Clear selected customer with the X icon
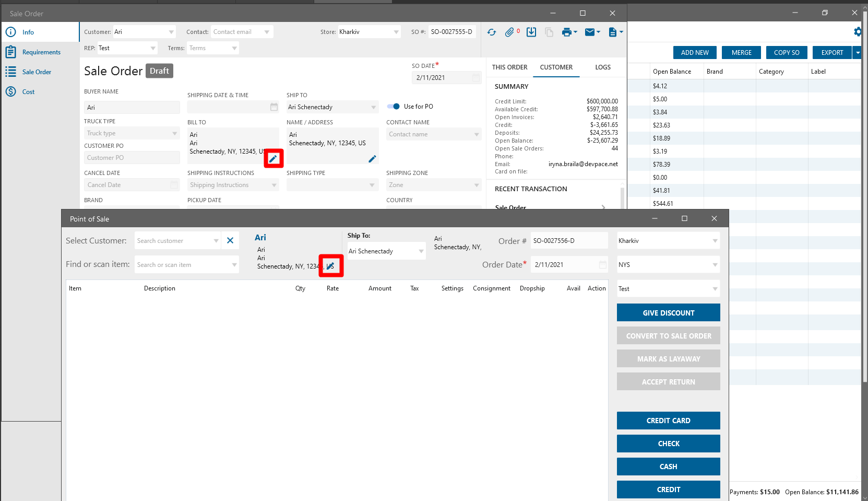Screen dimensions: 868x501 [230, 241]
